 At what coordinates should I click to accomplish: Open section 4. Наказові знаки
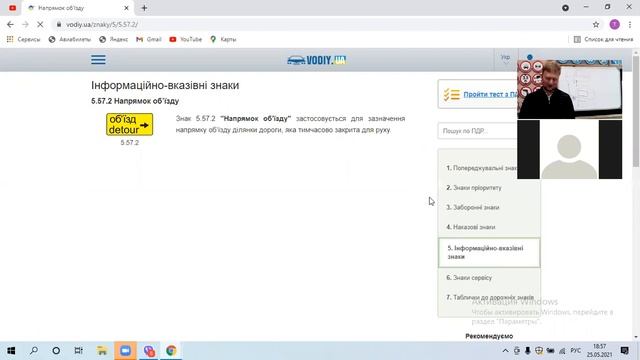[x=471, y=227]
